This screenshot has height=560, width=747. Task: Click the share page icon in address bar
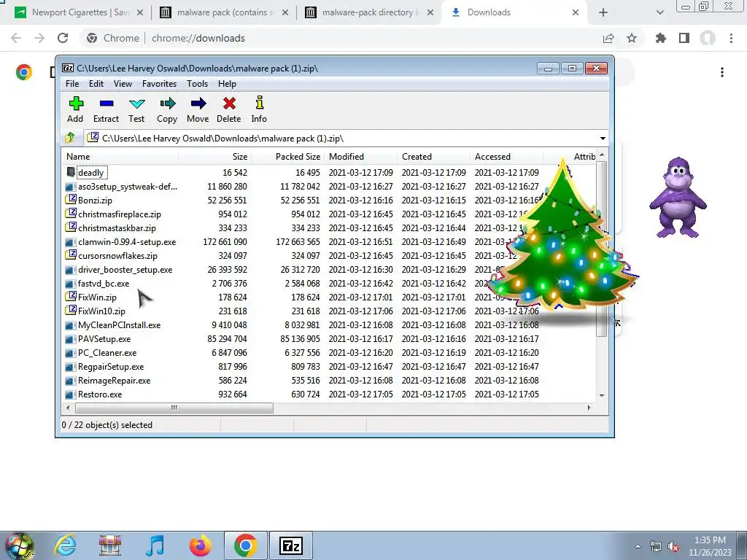click(608, 38)
